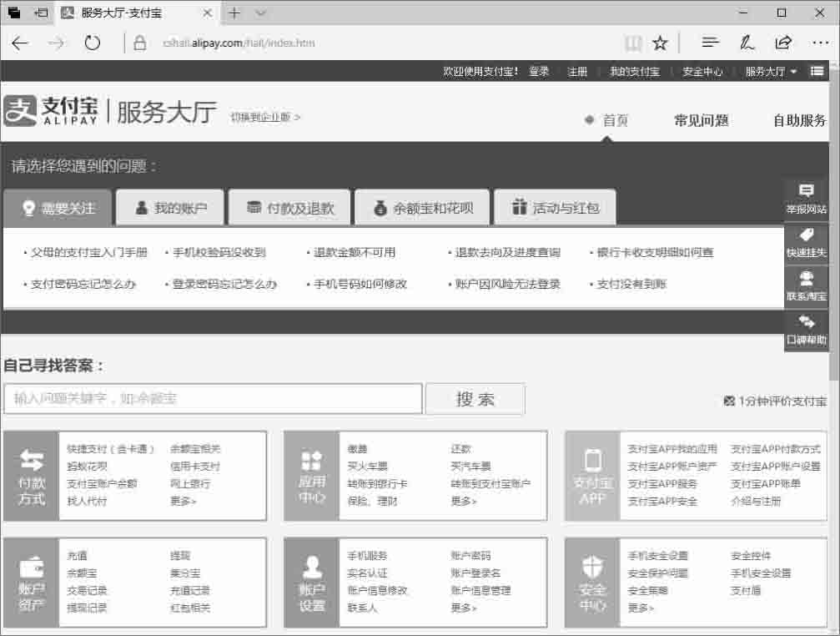Expand 更多> in the 付款方式 card

[x=184, y=502]
